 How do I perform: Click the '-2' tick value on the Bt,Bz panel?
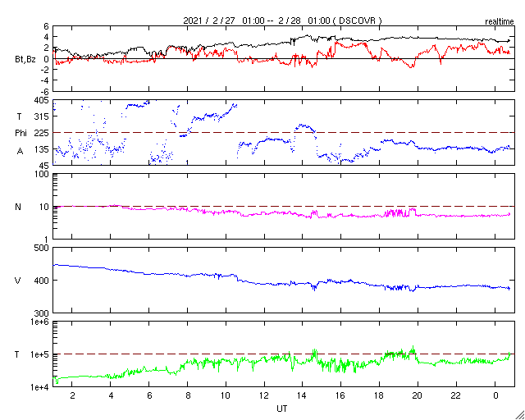pyautogui.click(x=45, y=70)
